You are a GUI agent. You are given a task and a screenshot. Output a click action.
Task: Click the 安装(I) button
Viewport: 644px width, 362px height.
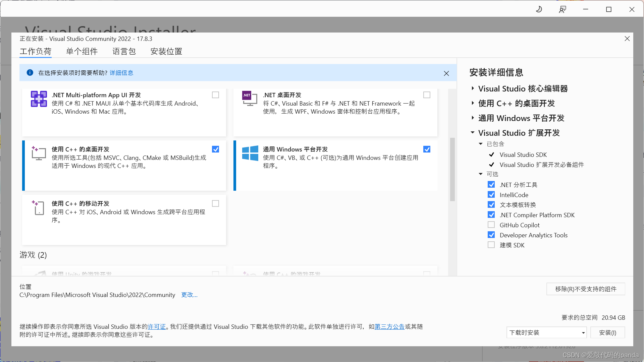[607, 332]
